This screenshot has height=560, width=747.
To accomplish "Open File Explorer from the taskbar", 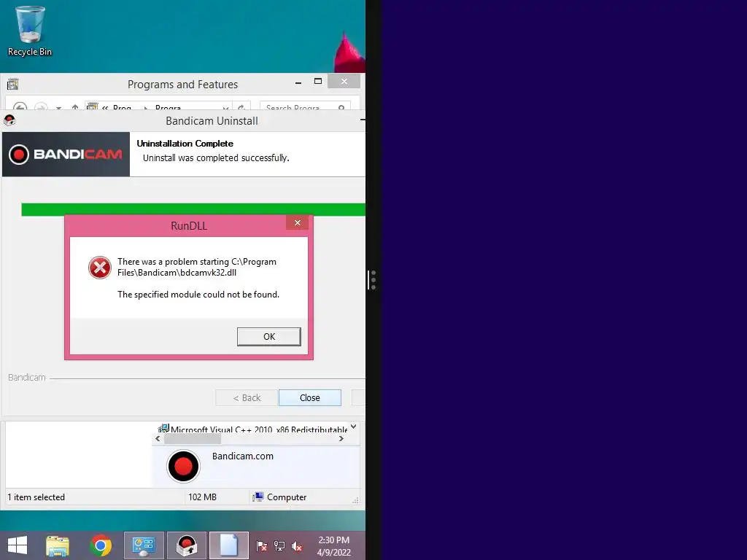I will click(58, 545).
